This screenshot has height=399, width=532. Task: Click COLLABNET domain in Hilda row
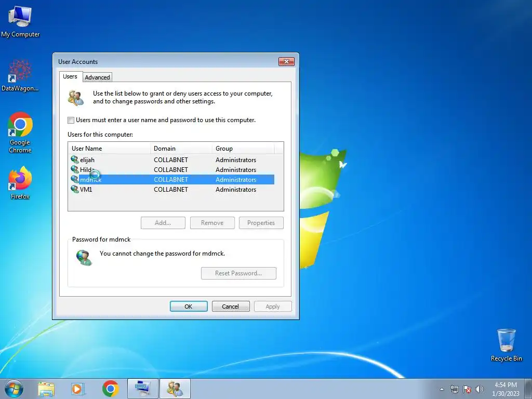pyautogui.click(x=170, y=170)
